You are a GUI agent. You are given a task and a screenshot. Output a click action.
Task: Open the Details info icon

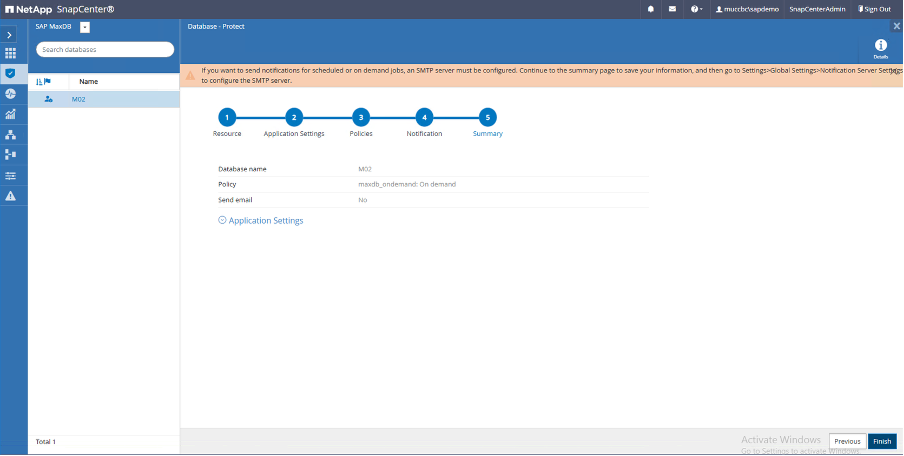click(x=880, y=48)
